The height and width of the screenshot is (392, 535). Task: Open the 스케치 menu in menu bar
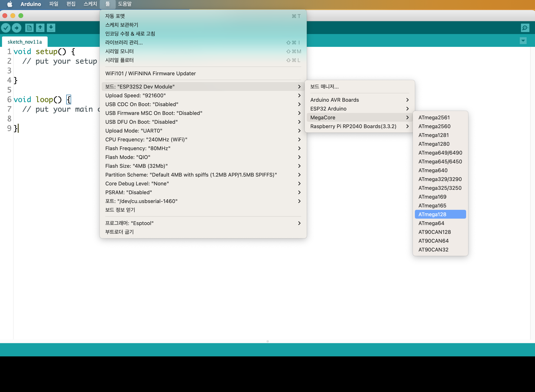click(90, 4)
